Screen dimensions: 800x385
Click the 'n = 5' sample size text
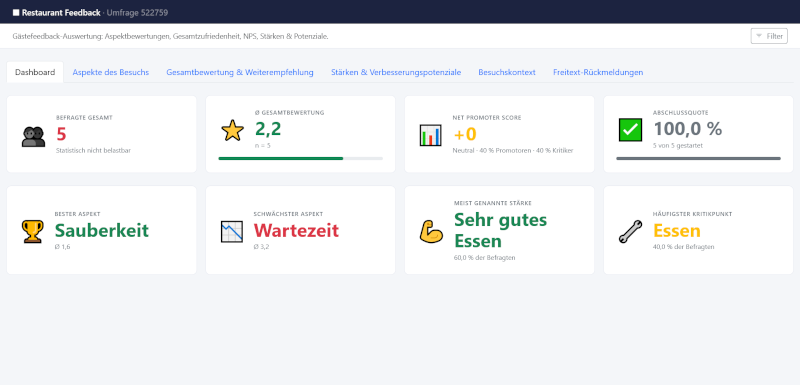[263, 145]
